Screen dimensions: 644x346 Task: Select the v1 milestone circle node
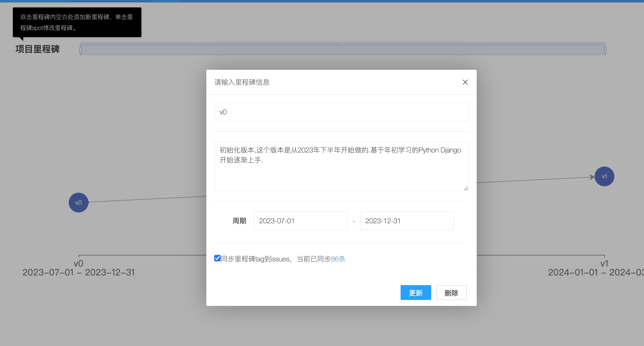[x=604, y=176]
